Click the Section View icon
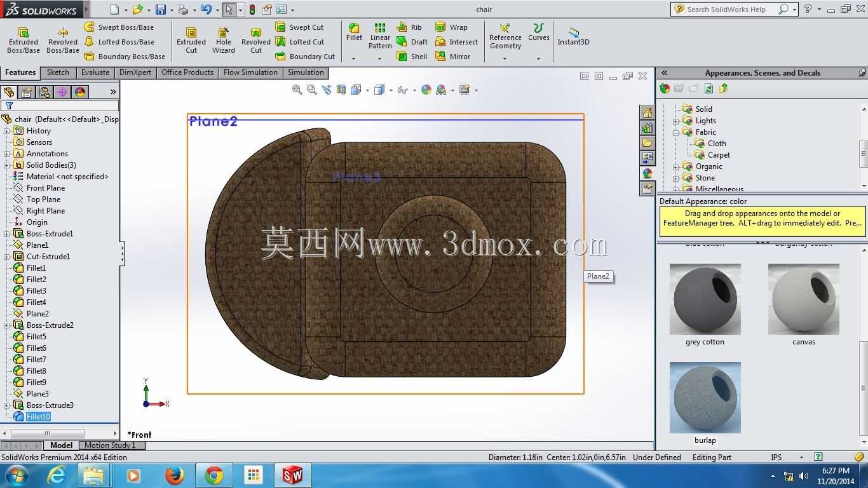The image size is (868, 488). (x=341, y=90)
